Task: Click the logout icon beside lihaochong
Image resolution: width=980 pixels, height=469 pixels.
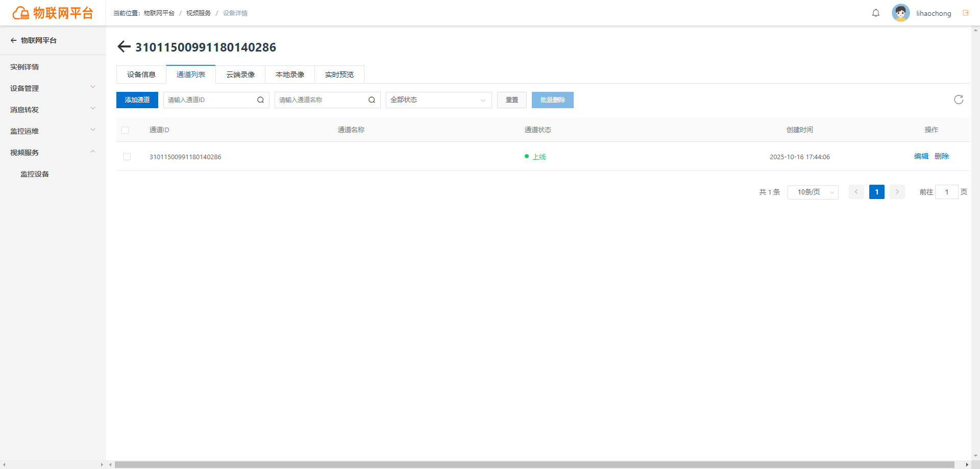Action: click(966, 13)
